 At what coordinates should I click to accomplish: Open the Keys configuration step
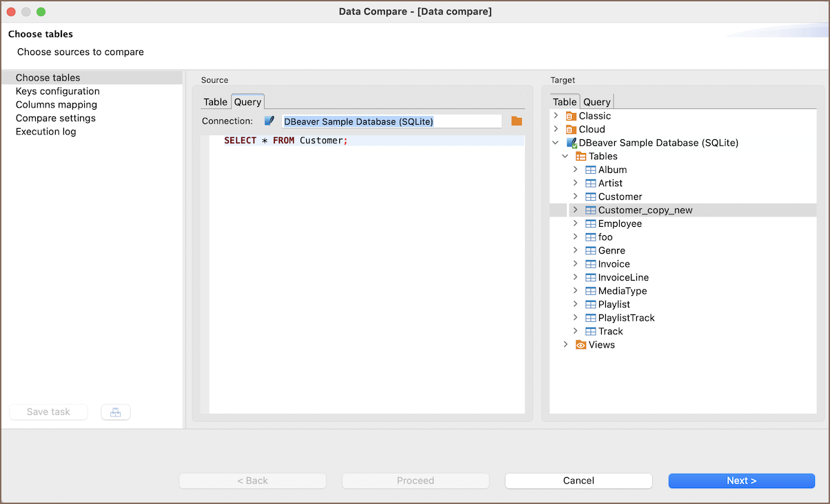coord(57,91)
